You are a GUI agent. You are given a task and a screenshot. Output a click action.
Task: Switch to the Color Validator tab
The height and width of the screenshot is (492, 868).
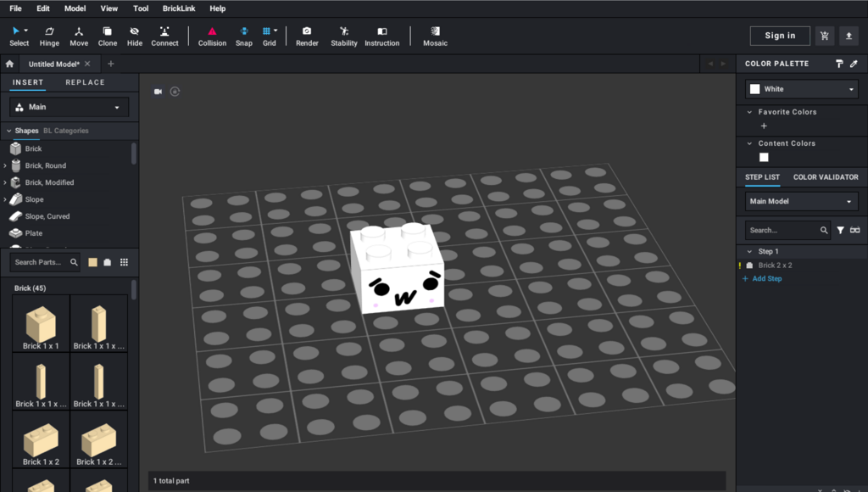pos(825,177)
